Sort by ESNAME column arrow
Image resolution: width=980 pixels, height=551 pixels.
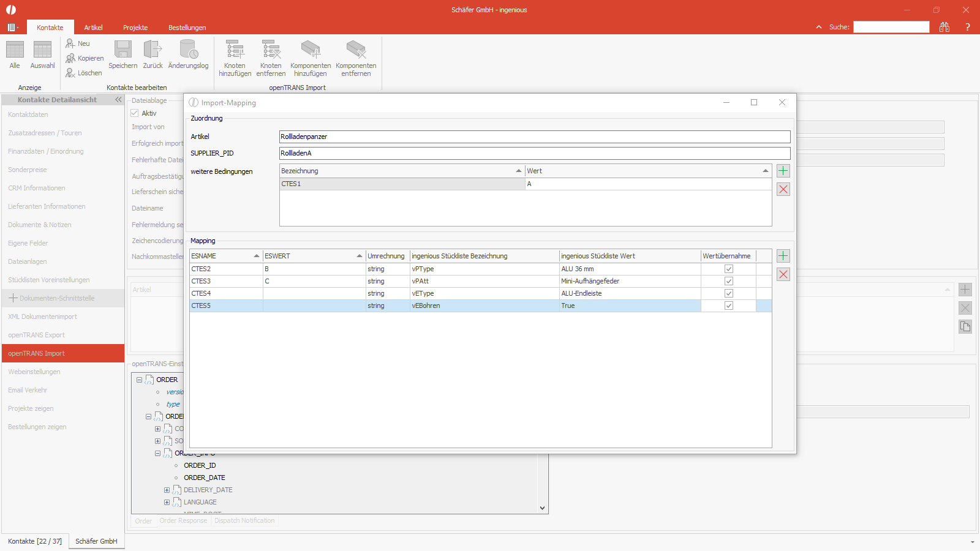257,256
